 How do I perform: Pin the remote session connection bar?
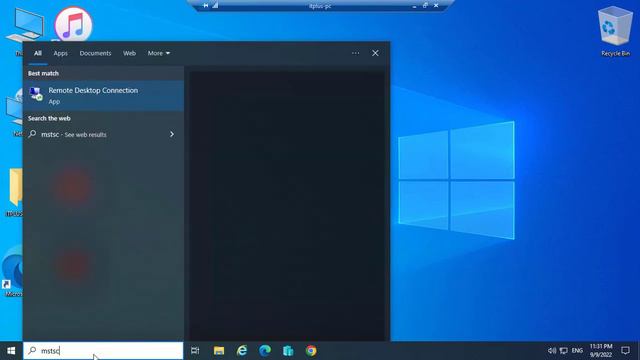(x=206, y=5)
